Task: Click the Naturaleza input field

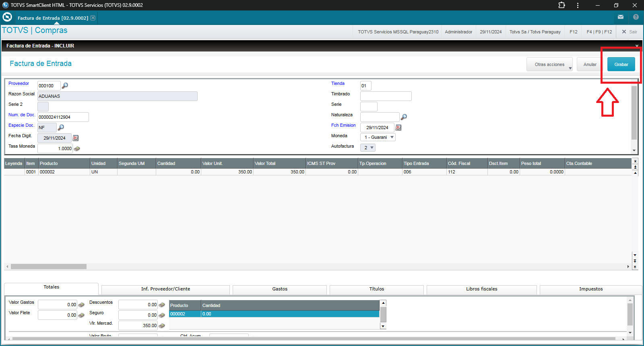Action: [x=380, y=117]
